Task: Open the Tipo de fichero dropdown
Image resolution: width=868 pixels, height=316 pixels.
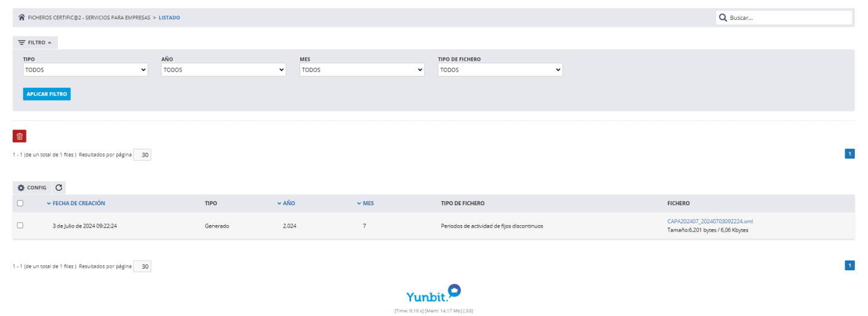Action: 500,70
